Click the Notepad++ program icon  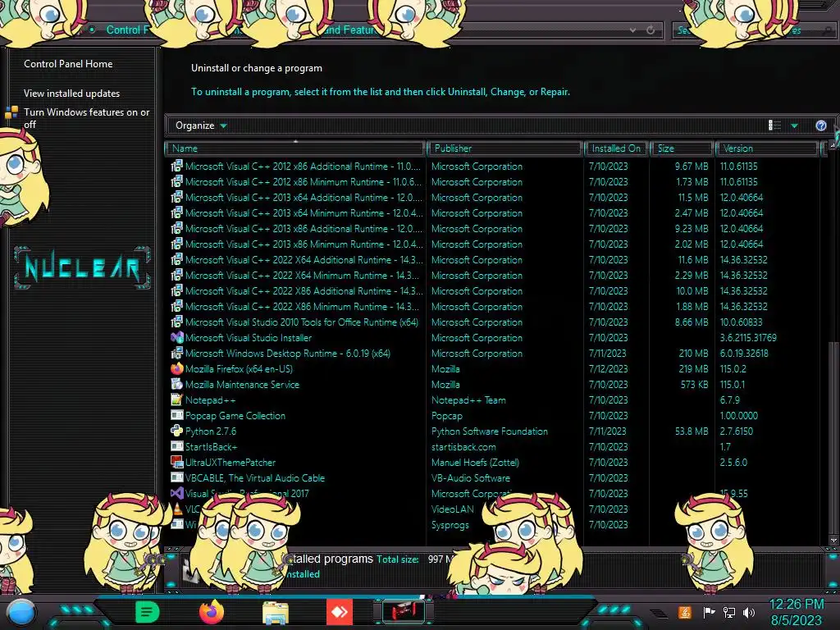[177, 399]
